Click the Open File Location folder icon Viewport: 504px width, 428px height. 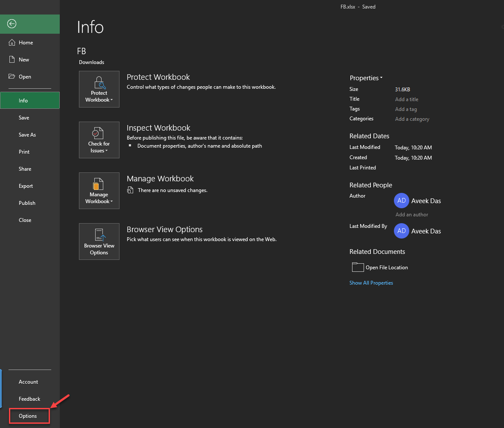coord(358,267)
